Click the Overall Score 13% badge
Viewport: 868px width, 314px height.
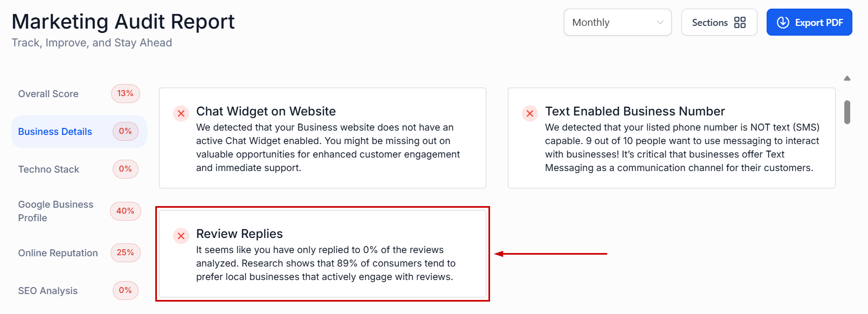point(126,93)
